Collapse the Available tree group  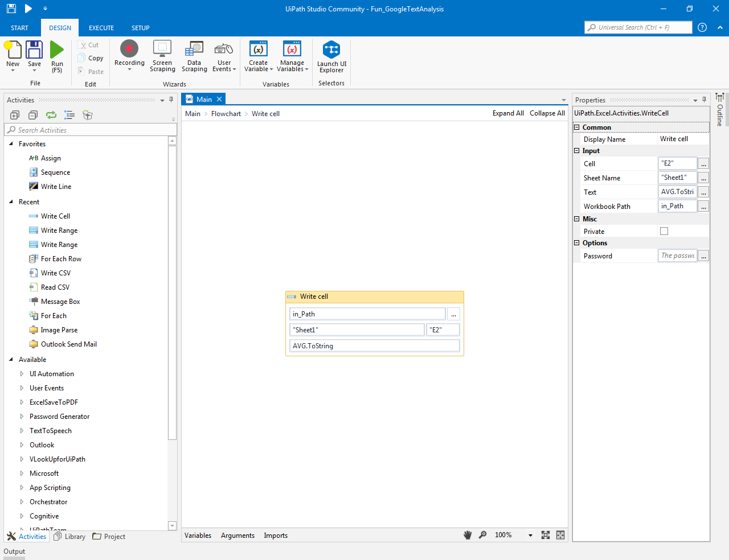click(11, 360)
